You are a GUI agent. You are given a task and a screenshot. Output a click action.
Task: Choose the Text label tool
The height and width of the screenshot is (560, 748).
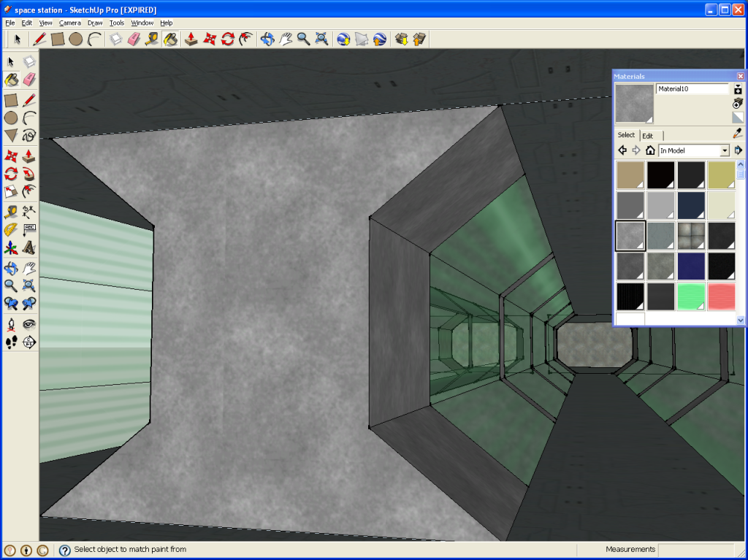pos(29,229)
